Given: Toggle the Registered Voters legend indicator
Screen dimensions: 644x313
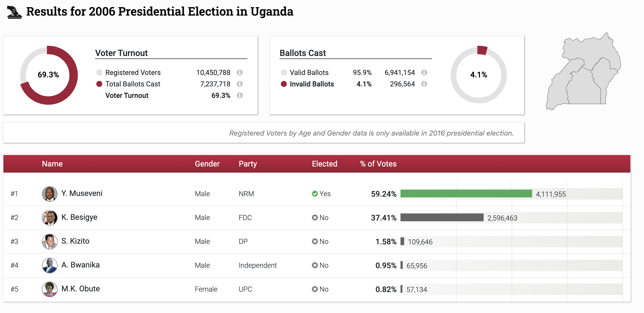Looking at the screenshot, I should click(x=99, y=73).
